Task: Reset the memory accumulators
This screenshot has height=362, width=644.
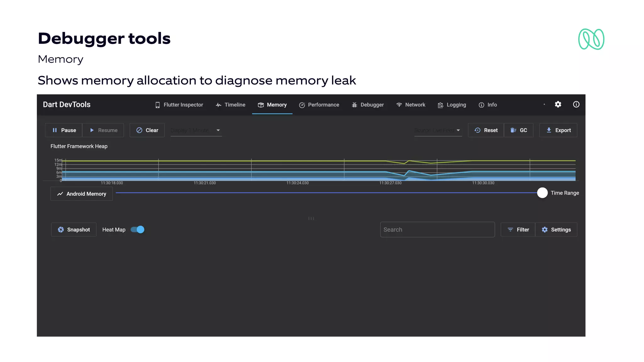Action: (x=486, y=130)
